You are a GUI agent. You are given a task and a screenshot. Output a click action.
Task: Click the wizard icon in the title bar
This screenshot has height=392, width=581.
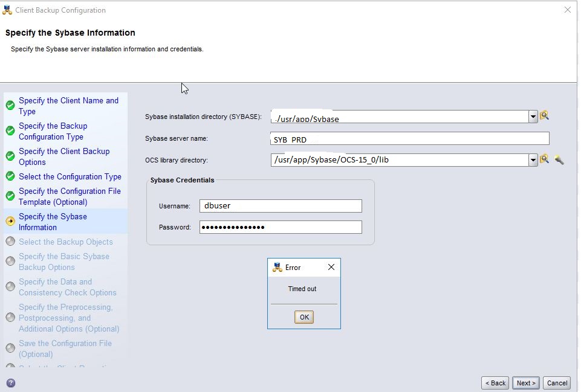(7, 10)
